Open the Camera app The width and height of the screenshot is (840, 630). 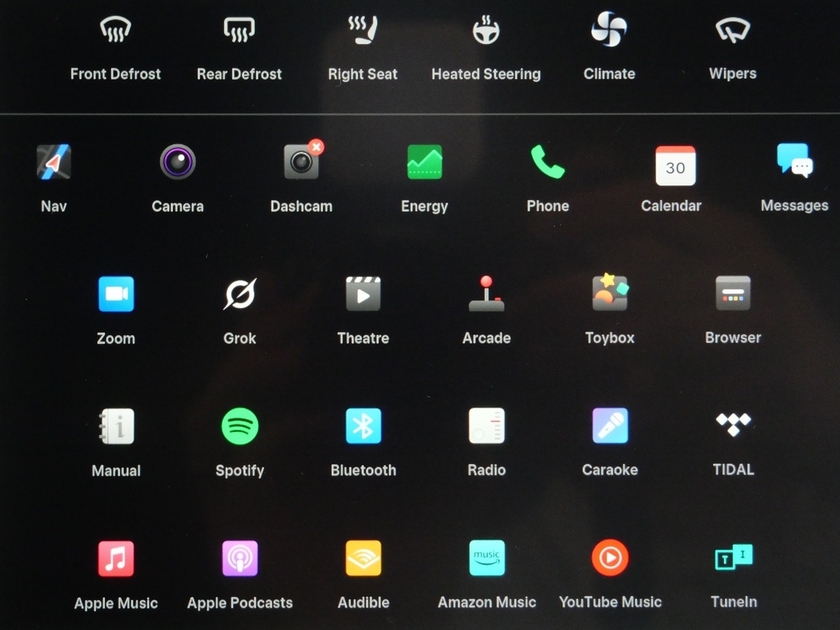click(178, 162)
